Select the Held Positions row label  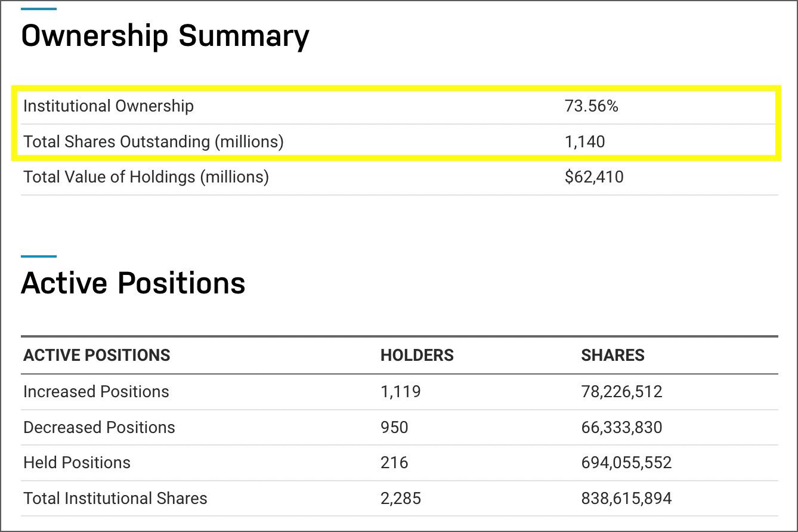(77, 463)
